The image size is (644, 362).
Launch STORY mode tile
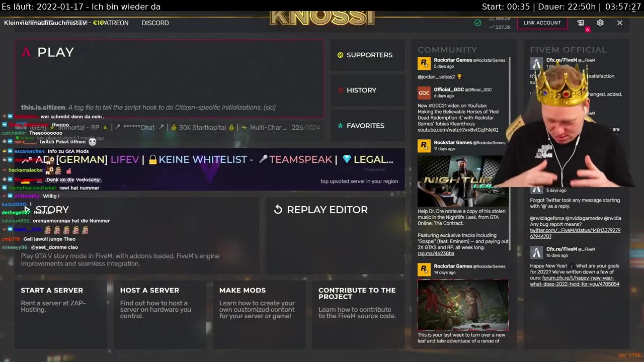136,235
